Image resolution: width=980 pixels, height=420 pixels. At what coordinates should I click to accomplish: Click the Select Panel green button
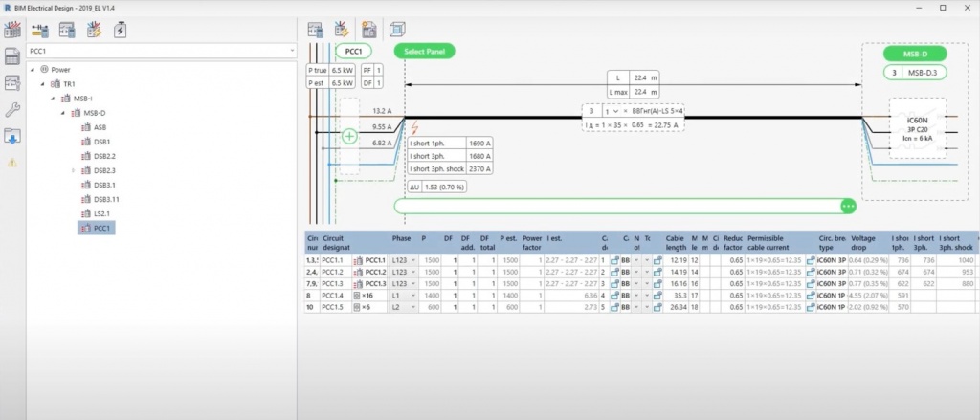424,52
